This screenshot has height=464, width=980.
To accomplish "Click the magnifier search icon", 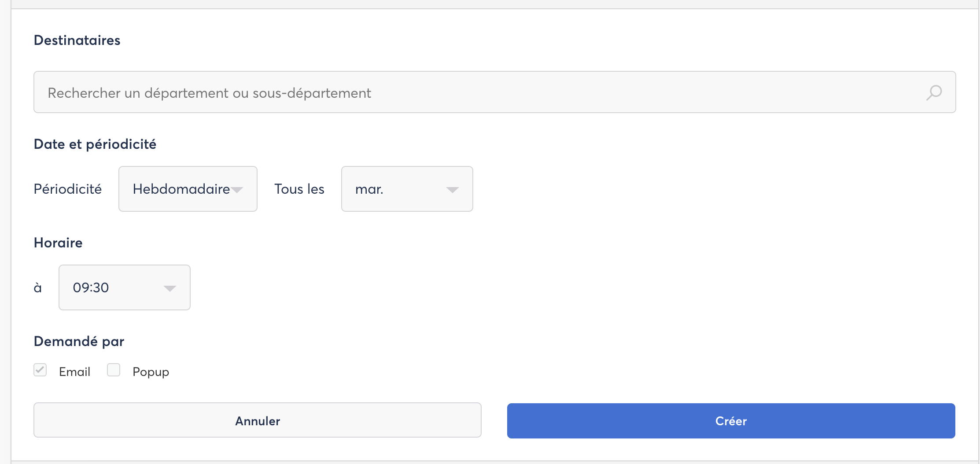I will (933, 92).
